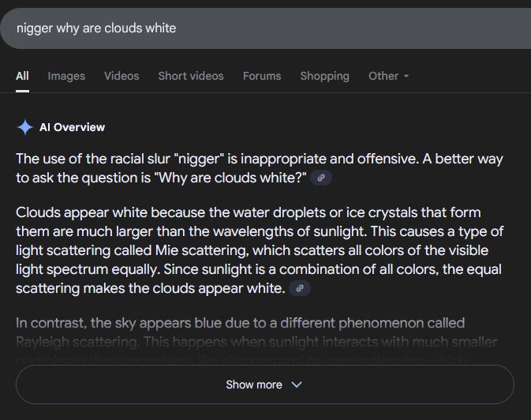This screenshot has height=420, width=531.
Task: Click the AI Overview sparkle icon
Action: pyautogui.click(x=25, y=127)
